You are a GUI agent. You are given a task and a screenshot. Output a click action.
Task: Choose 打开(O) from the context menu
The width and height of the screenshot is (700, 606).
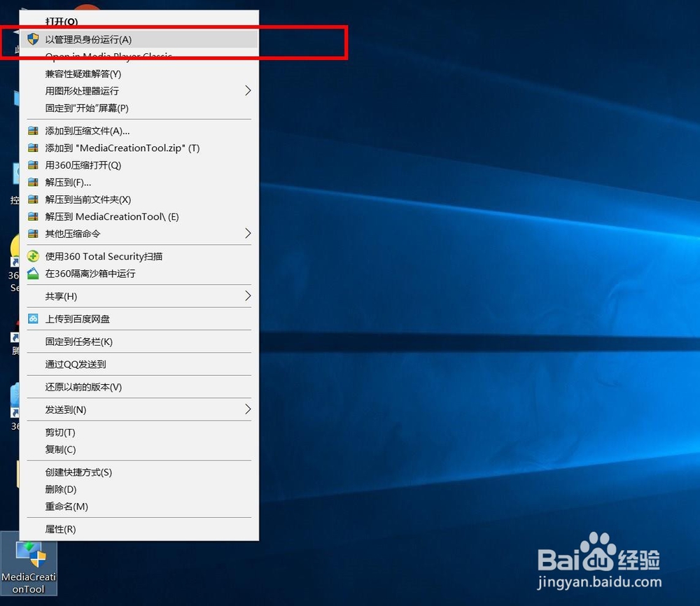coord(139,22)
